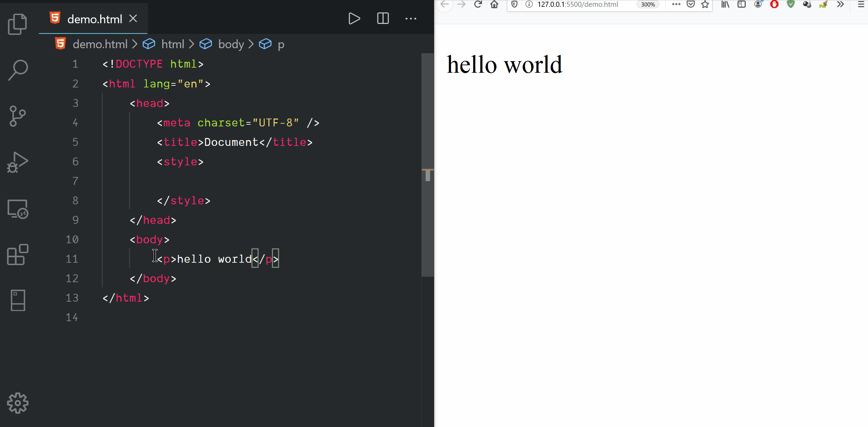Image resolution: width=868 pixels, height=427 pixels.
Task: Click the Run code play button
Action: 354,18
